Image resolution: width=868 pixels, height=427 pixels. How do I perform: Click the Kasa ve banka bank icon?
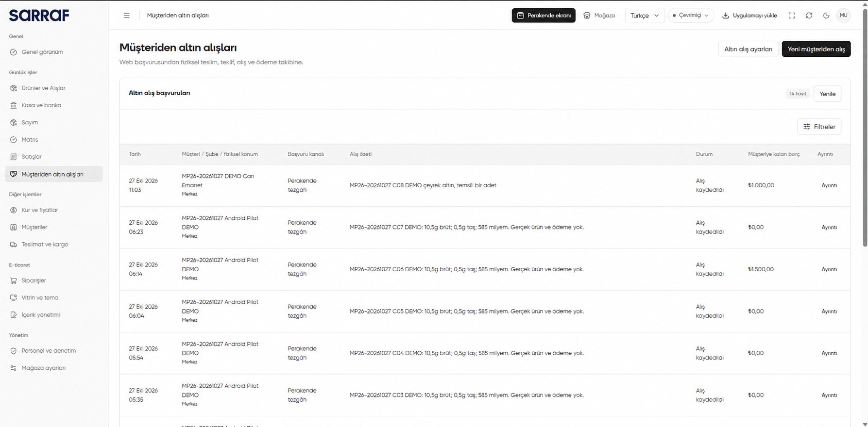pyautogui.click(x=14, y=105)
